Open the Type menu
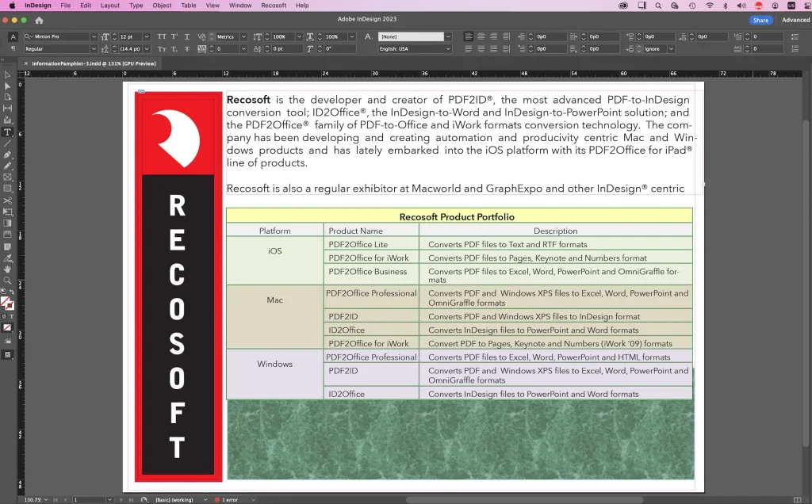The width and height of the screenshot is (812, 504). (136, 6)
